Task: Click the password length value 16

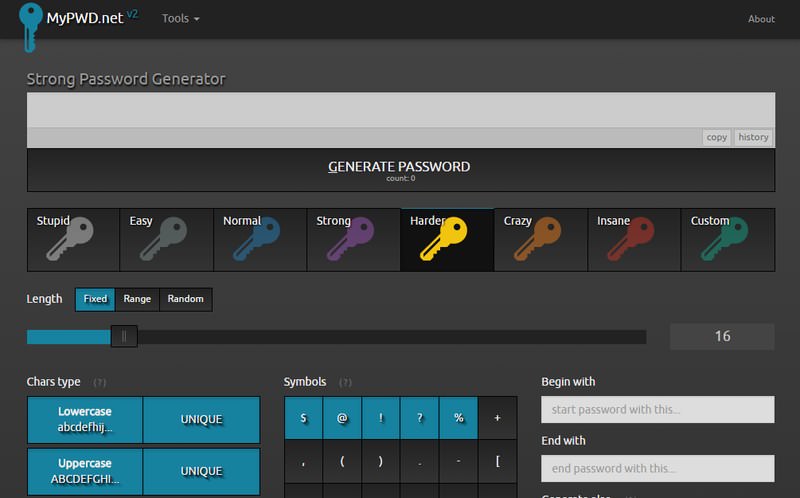Action: click(722, 336)
